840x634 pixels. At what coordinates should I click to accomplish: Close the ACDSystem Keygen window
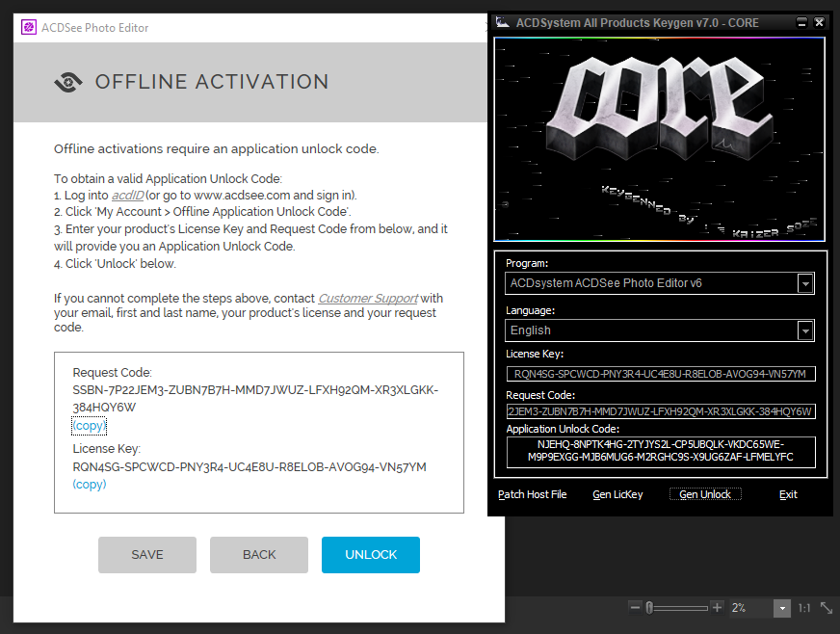coord(819,22)
